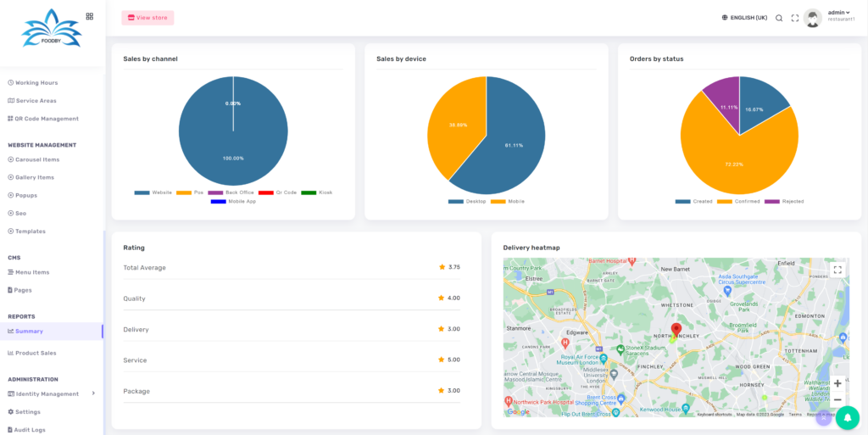The height and width of the screenshot is (435, 868).
Task: Go to QR Code Management
Action: (47, 119)
